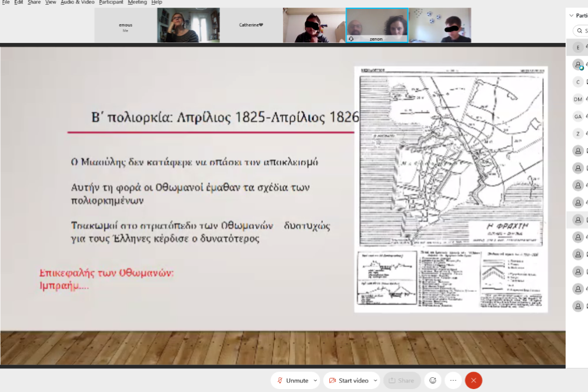Unmute zenon's microphone in his video thumbnail
Image resolution: width=588 pixels, height=392 pixels.
point(352,38)
